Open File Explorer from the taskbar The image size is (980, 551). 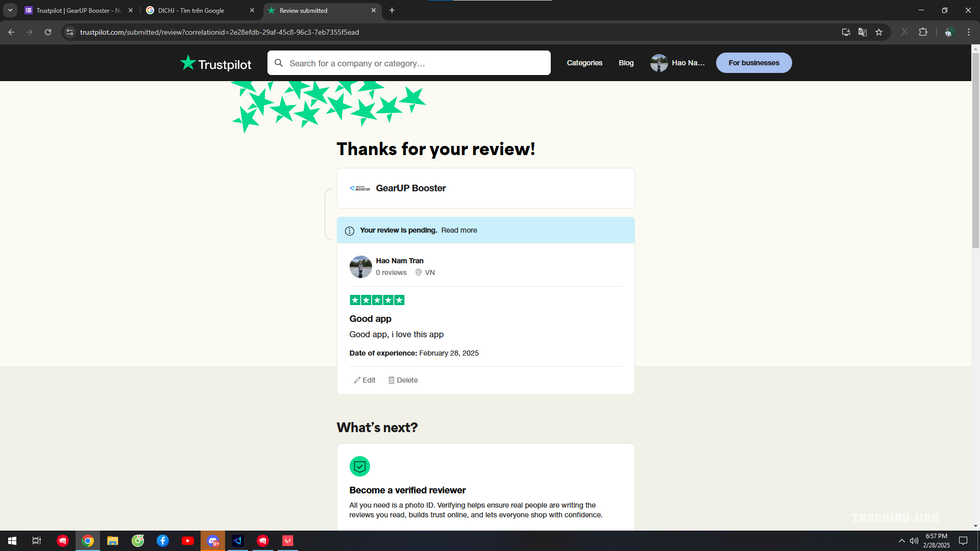(x=113, y=541)
